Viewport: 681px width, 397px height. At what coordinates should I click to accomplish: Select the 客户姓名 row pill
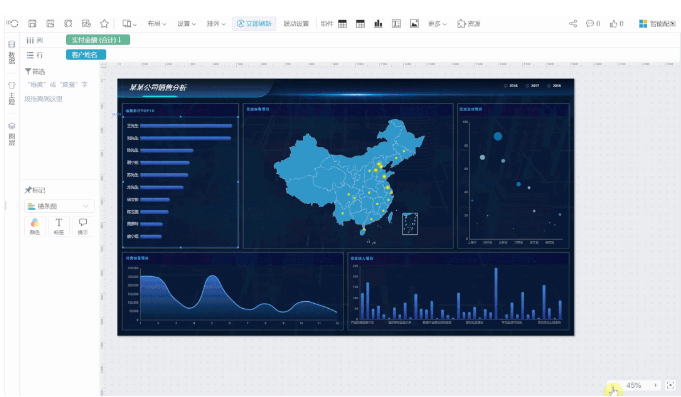pos(86,55)
